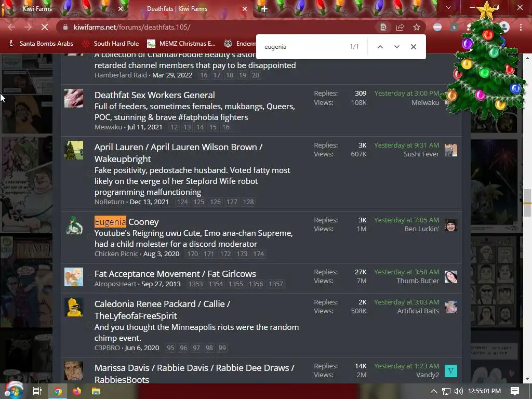Share this page via share icon

(x=400, y=27)
